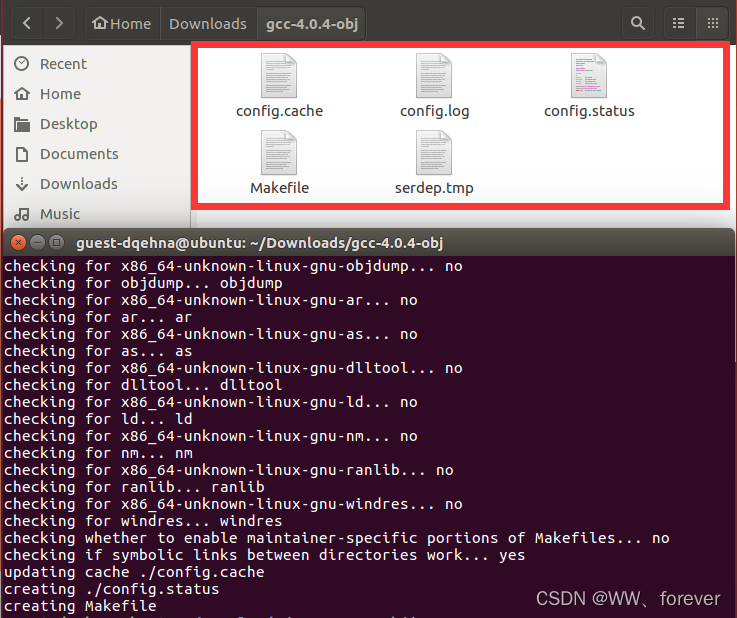737x618 pixels.
Task: Click the 'checking for objdump... objdump' line
Action: click(x=143, y=283)
